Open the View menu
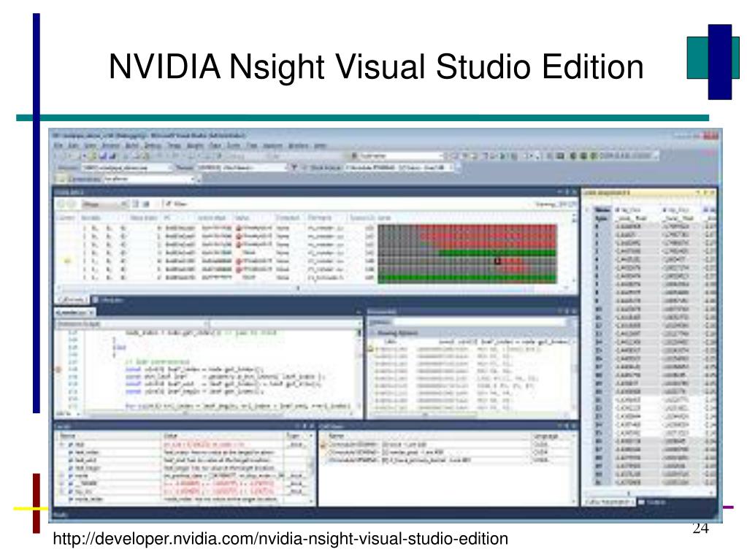Image resolution: width=747 pixels, height=560 pixels. 90,146
